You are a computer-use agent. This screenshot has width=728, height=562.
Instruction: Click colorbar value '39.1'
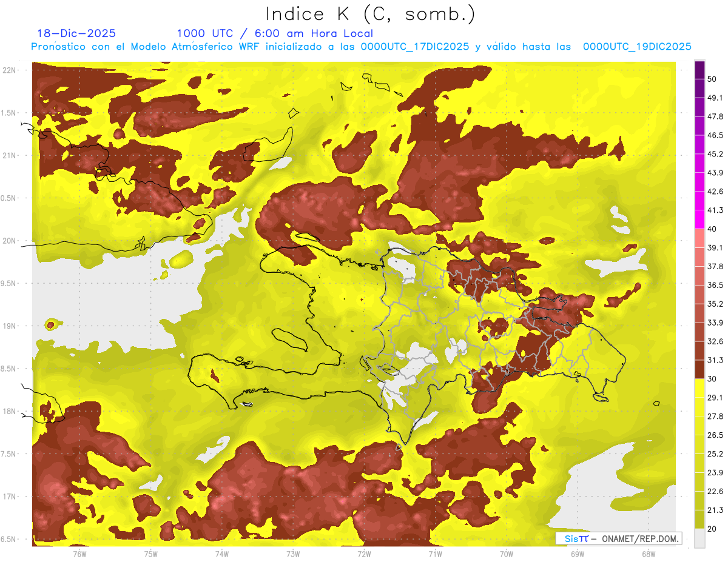point(715,247)
